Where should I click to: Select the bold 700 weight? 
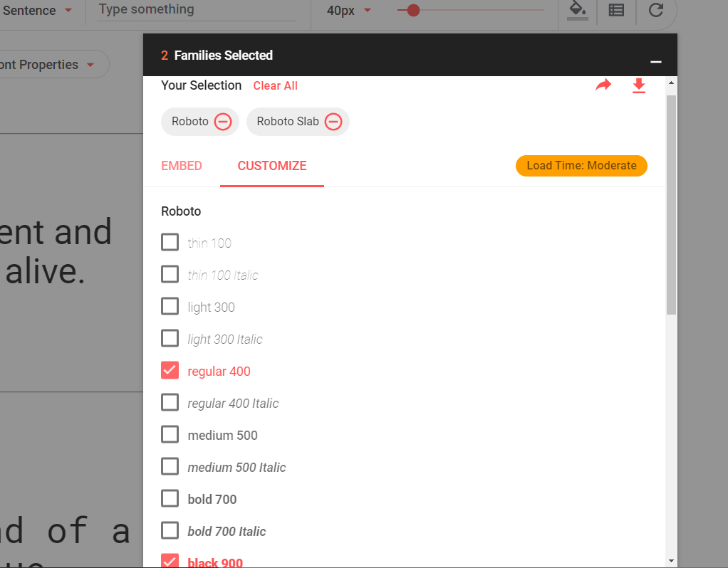(170, 498)
